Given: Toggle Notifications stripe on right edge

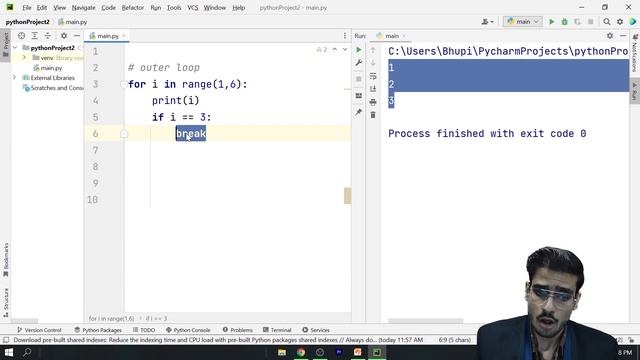Looking at the screenshot, I should coord(635,53).
